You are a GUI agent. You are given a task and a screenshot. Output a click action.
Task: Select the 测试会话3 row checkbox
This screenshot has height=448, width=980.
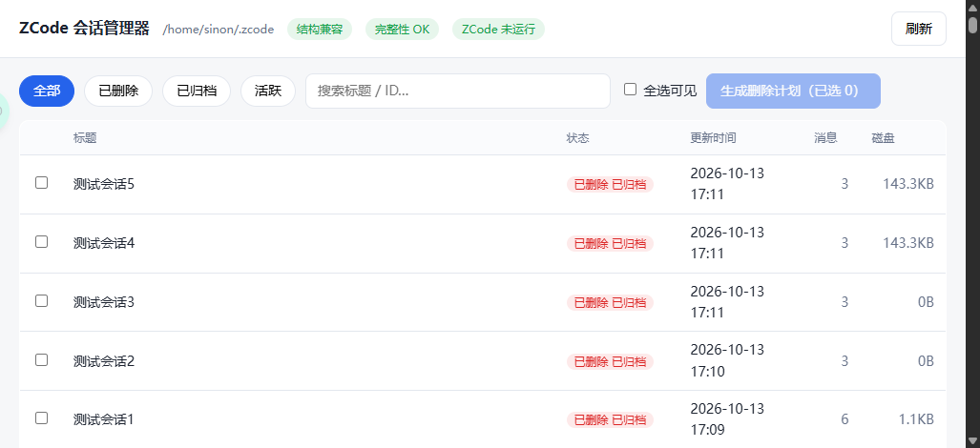(x=41, y=301)
